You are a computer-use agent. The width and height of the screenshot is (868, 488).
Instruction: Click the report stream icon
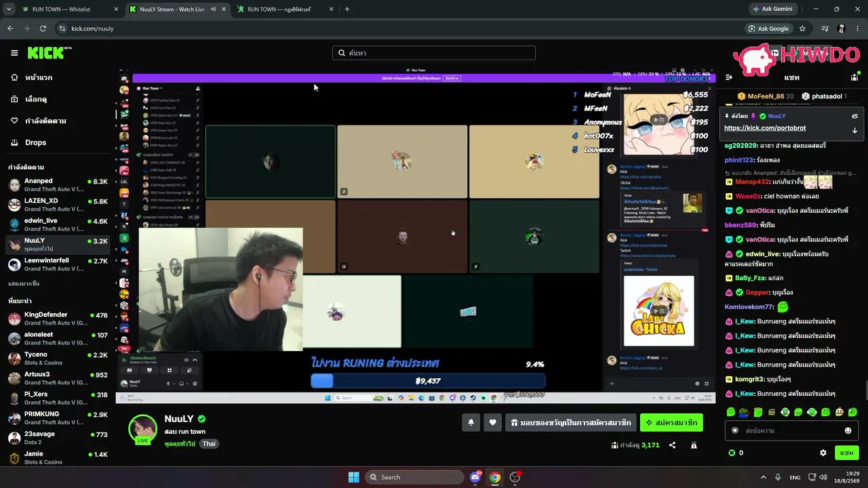click(x=694, y=445)
